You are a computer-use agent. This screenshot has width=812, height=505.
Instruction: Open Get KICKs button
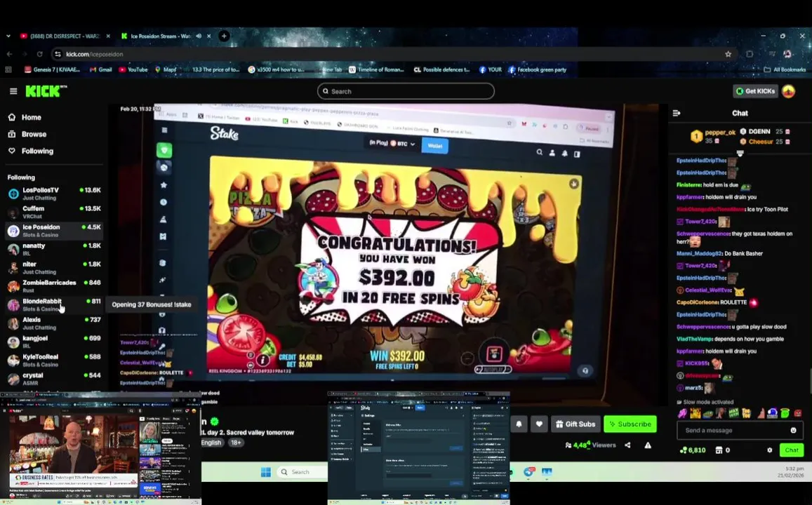pyautogui.click(x=756, y=91)
